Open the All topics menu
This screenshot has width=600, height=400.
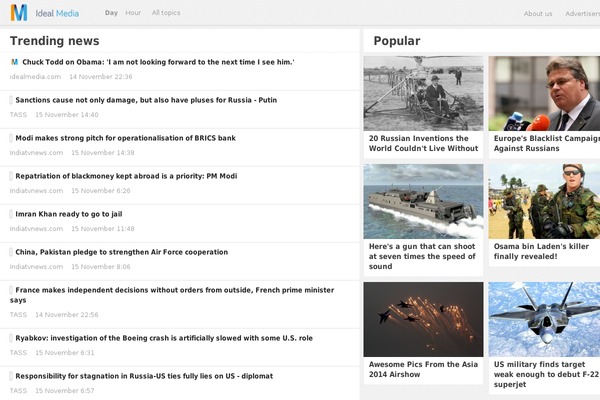click(166, 13)
